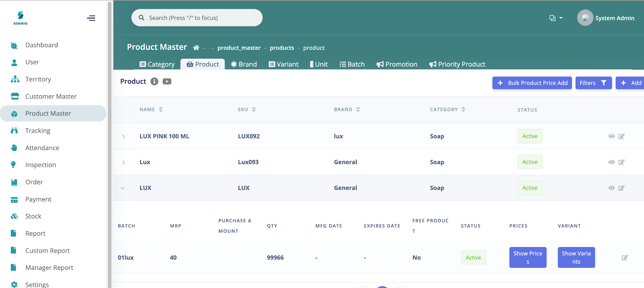644x288 pixels.
Task: Click Active status badge for LUX PINK
Action: 530,136
